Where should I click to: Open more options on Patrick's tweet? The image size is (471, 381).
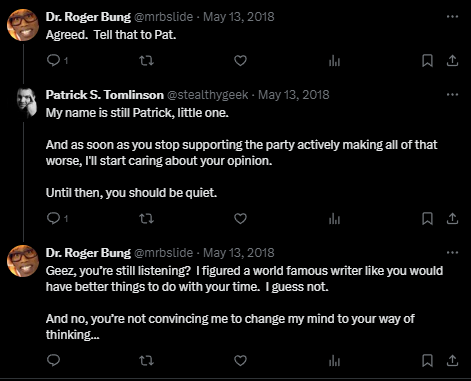[452, 94]
